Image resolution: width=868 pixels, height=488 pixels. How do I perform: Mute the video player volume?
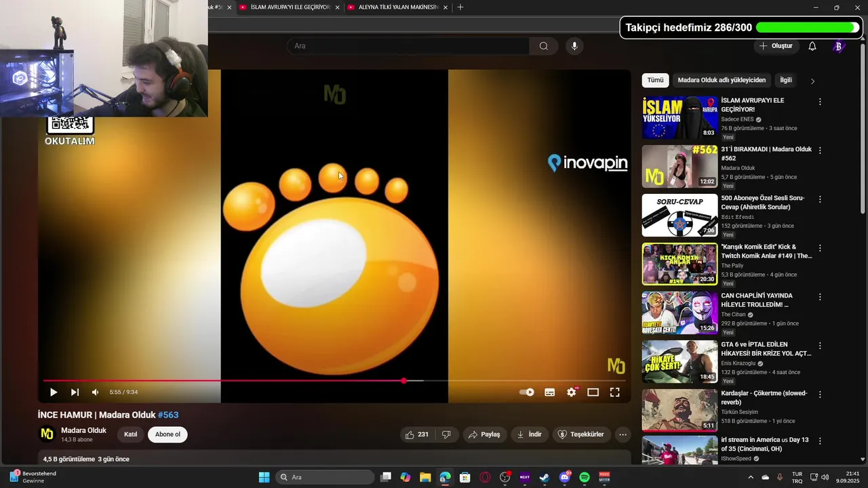(x=96, y=392)
